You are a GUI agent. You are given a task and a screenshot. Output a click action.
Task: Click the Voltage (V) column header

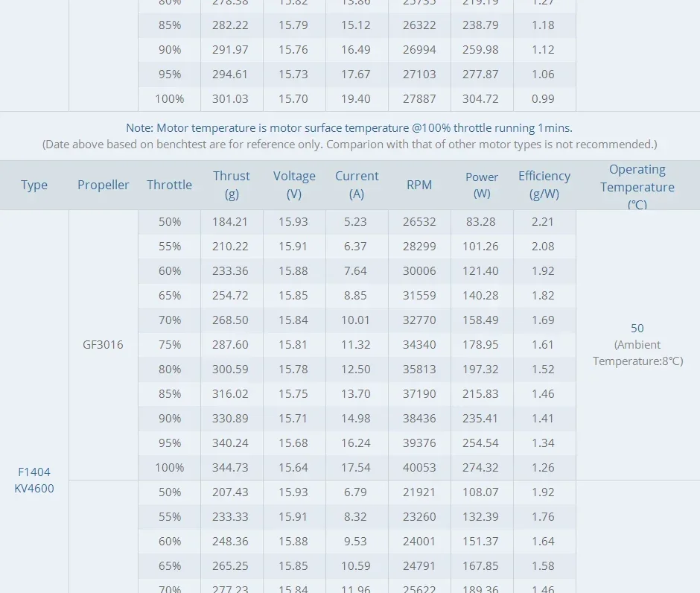[x=294, y=185]
